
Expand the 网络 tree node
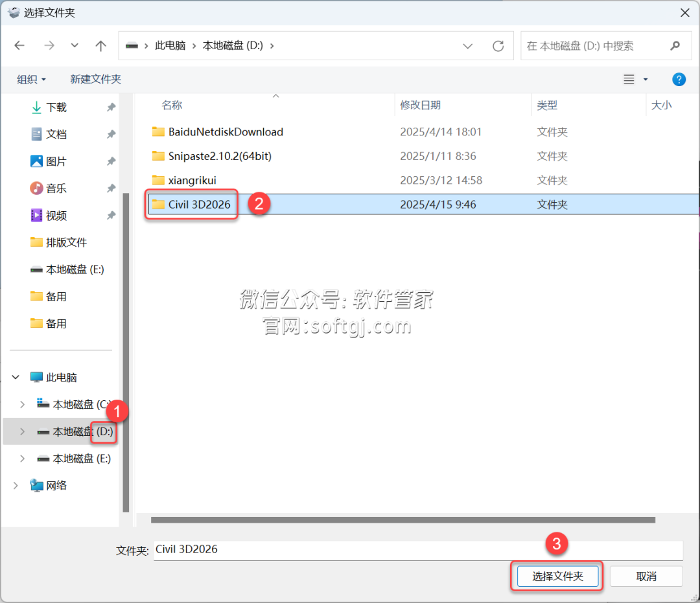click(16, 486)
